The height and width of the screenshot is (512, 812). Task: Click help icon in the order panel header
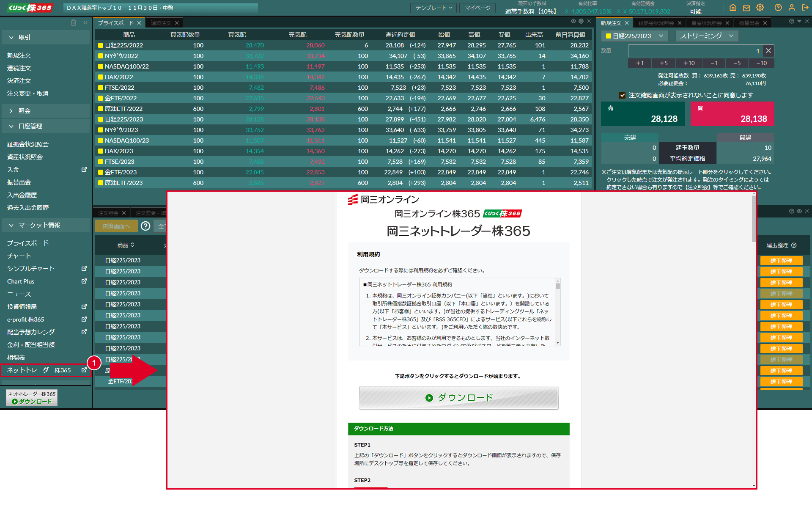(792, 21)
